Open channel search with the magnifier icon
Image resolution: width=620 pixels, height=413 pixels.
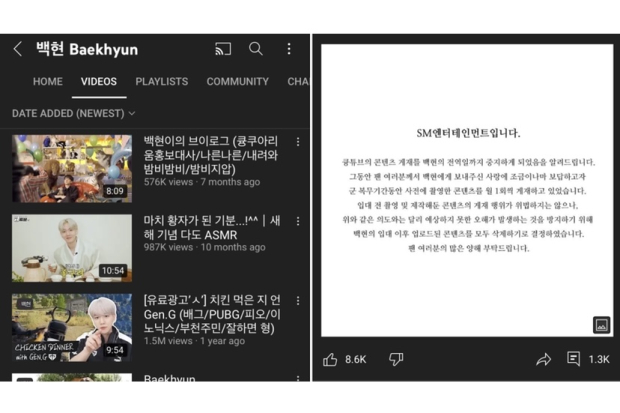click(256, 49)
